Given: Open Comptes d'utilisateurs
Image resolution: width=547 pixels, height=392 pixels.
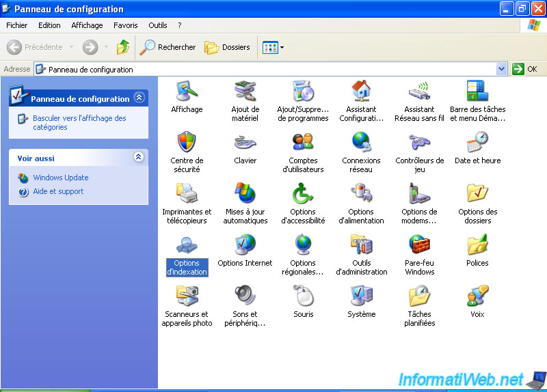Looking at the screenshot, I should 303,152.
